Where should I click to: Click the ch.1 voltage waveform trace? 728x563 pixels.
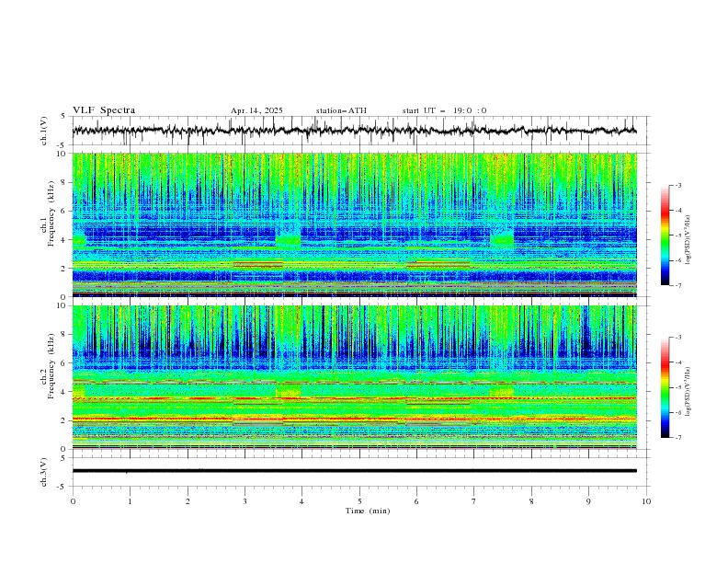click(x=354, y=131)
